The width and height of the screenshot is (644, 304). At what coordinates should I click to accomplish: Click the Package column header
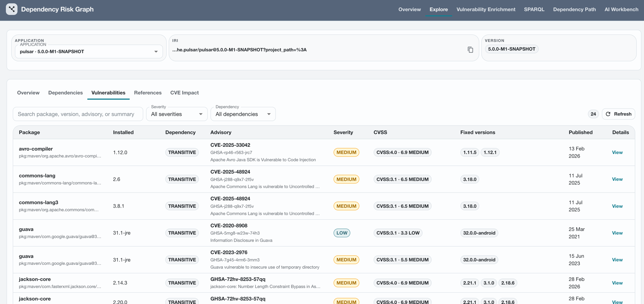pos(29,132)
